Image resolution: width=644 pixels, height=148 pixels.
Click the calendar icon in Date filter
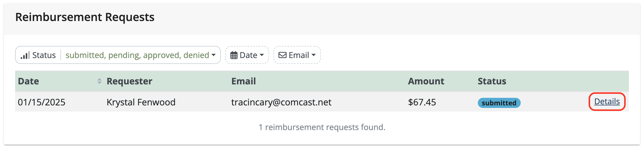[234, 55]
